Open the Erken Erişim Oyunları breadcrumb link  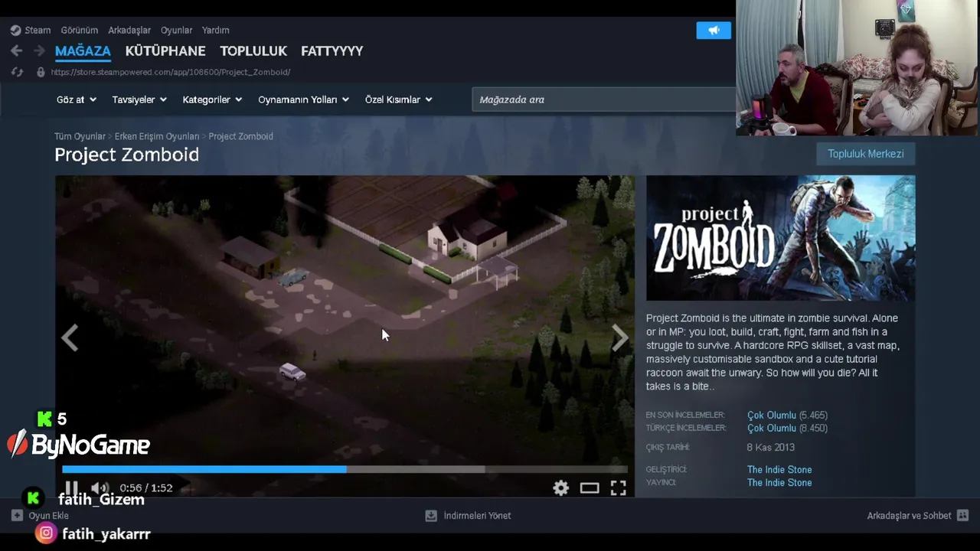pos(157,136)
